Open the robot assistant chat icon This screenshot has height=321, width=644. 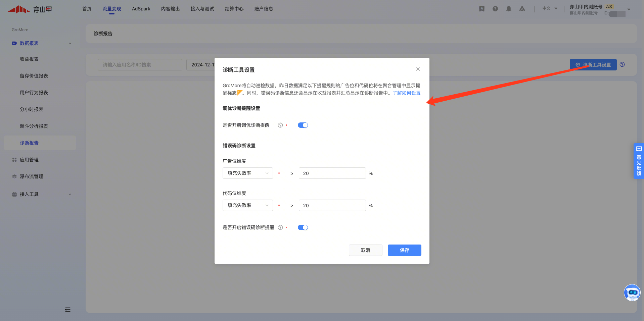coord(632,292)
